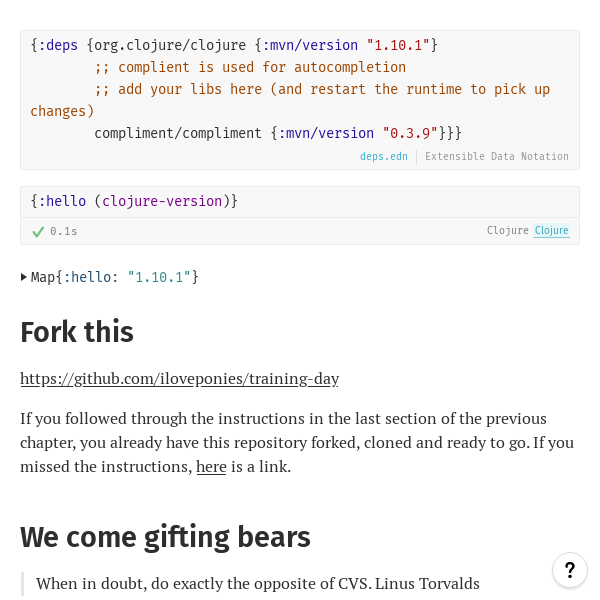Click the Linus Torvalds quote block
Viewport: 600px width, 600px height.
(258, 583)
